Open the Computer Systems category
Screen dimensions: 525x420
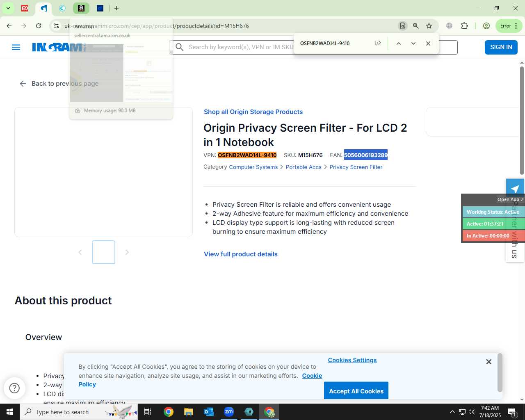(x=253, y=167)
